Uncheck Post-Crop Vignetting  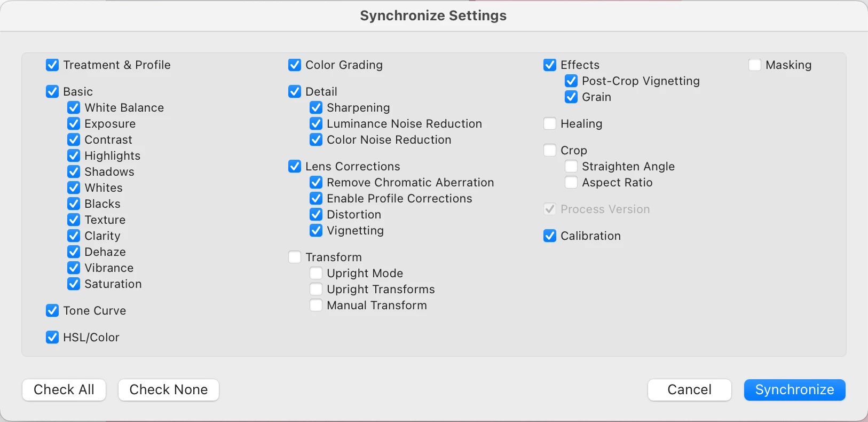pyautogui.click(x=571, y=81)
